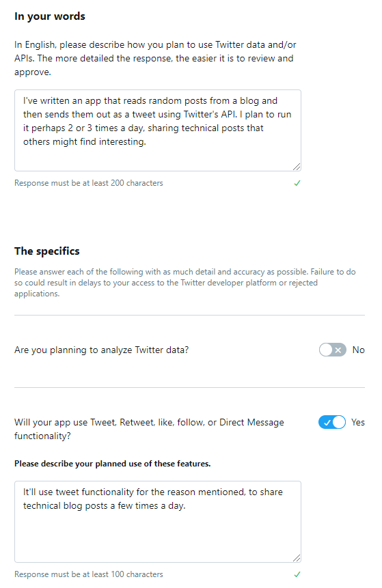Click the 'No' label next to the analyze toggle
The image size is (382, 588).
(x=358, y=350)
